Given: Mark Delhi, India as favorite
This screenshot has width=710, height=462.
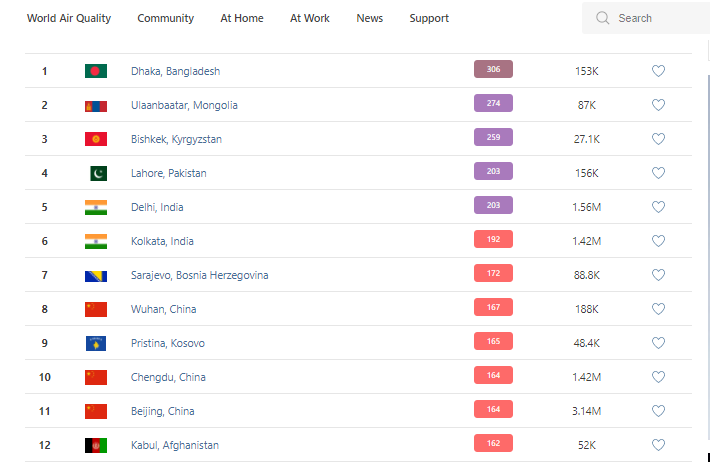Looking at the screenshot, I should pos(658,207).
